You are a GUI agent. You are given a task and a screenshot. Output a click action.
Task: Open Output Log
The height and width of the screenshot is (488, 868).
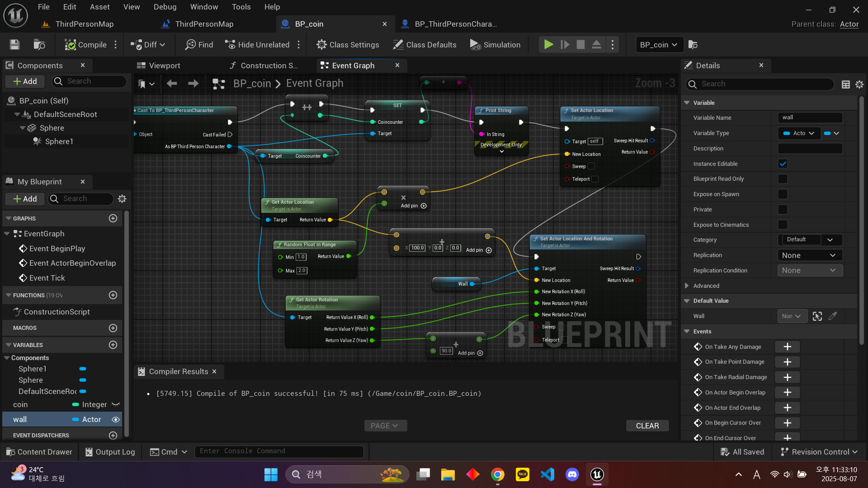coord(110,452)
